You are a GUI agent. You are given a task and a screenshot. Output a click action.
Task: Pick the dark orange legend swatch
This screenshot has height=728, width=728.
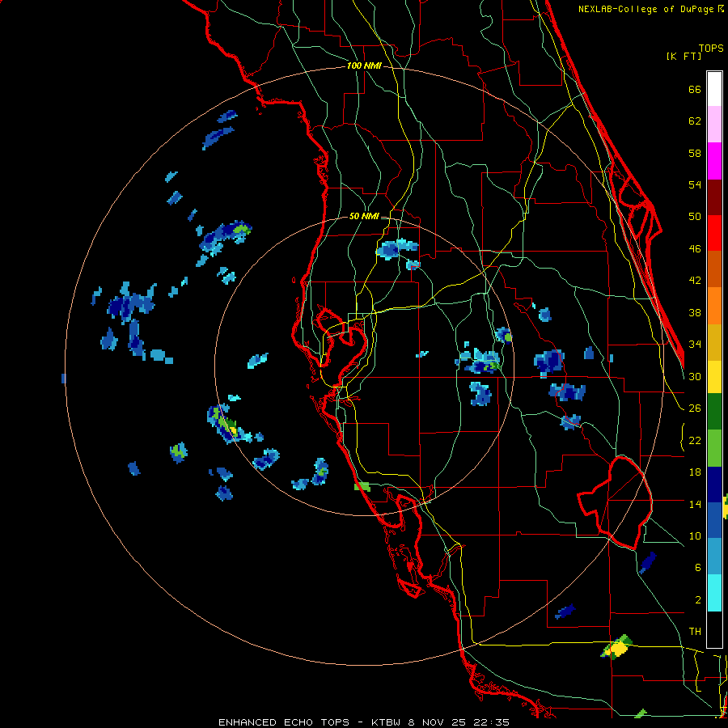[714, 269]
